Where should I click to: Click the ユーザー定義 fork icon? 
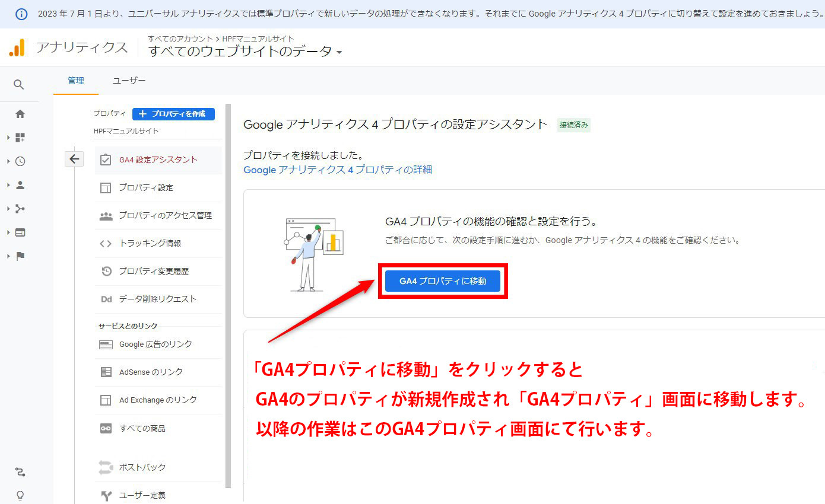click(106, 495)
